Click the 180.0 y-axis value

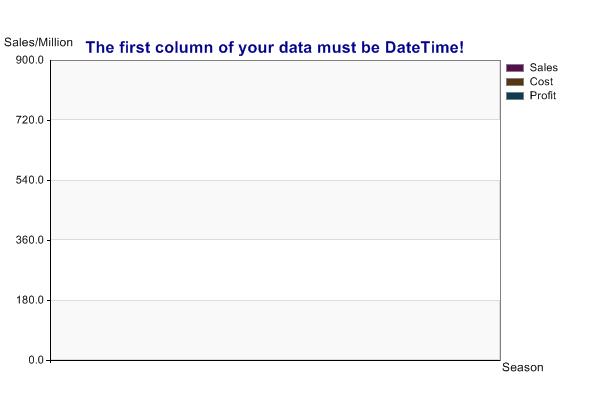[x=30, y=300]
